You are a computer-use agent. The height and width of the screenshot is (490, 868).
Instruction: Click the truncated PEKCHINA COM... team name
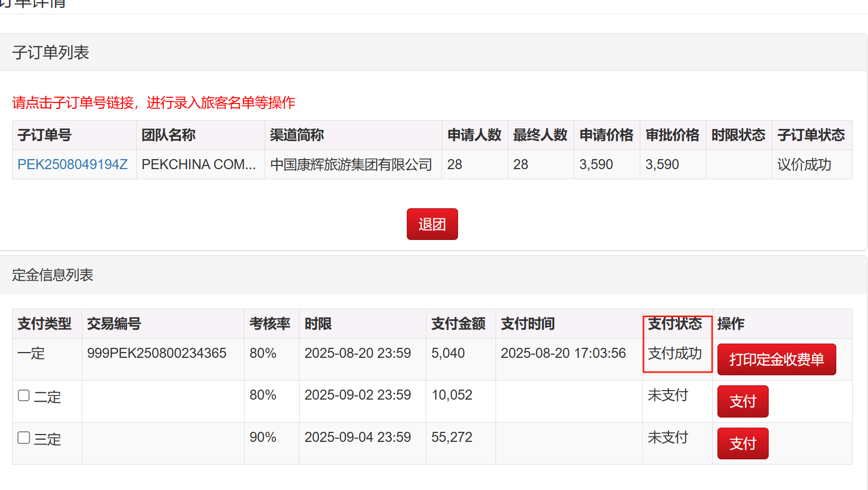click(199, 164)
